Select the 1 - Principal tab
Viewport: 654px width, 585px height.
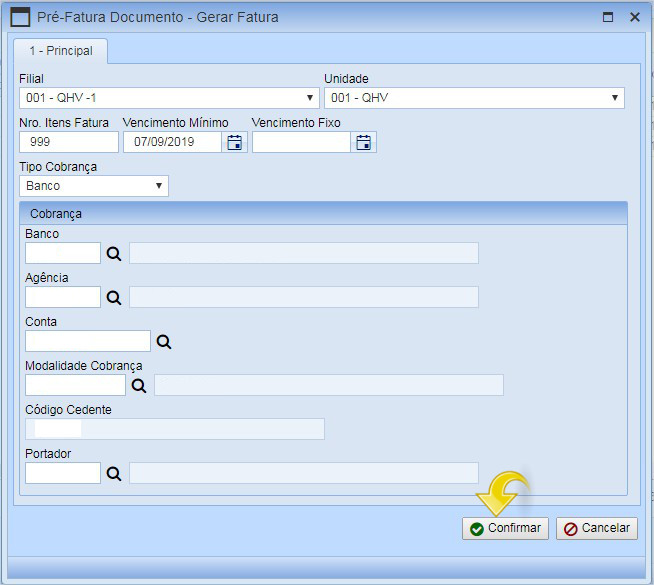pyautogui.click(x=60, y=50)
